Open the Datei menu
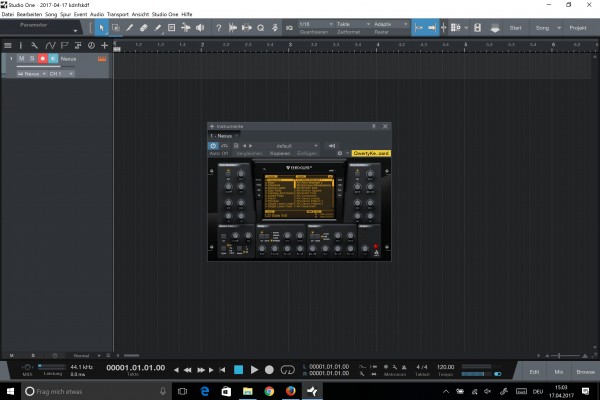600x400 pixels. 8,14
